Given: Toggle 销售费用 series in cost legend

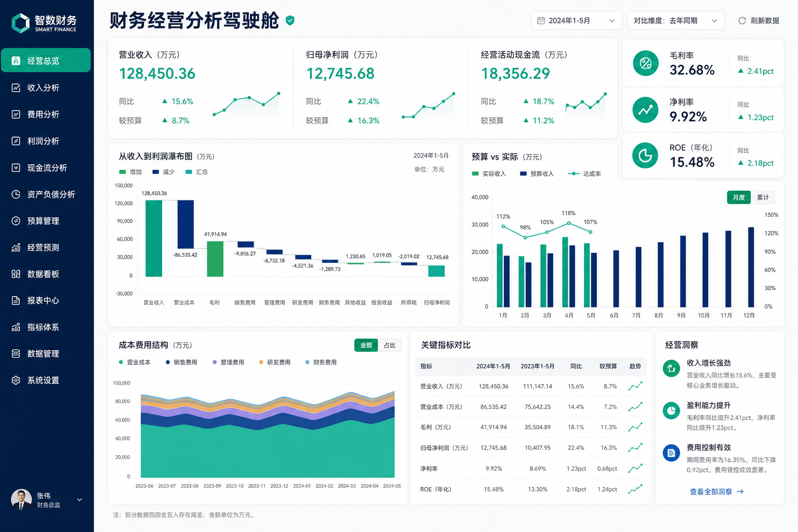Looking at the screenshot, I should (181, 362).
